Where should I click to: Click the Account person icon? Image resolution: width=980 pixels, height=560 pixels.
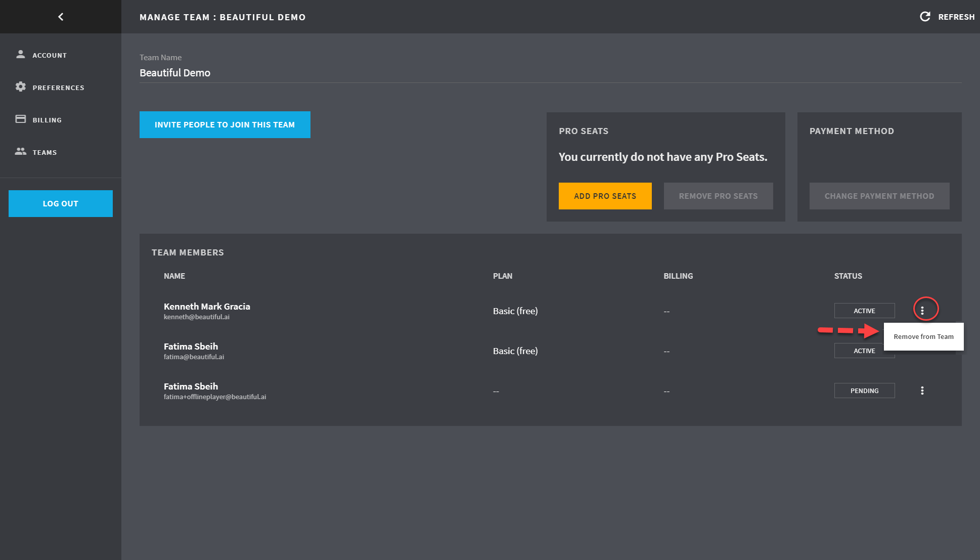tap(20, 54)
